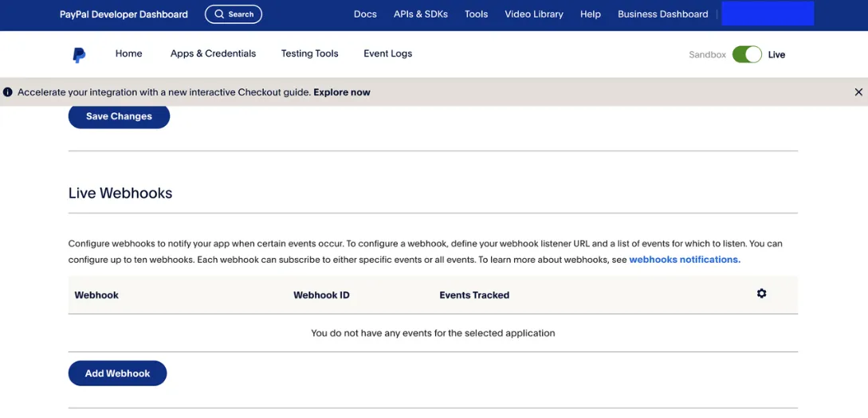This screenshot has height=418, width=868.
Task: Open the Docs menu
Action: [x=365, y=14]
